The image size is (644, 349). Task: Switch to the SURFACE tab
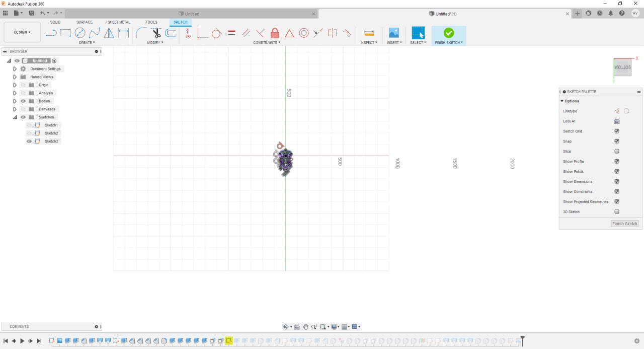click(84, 22)
